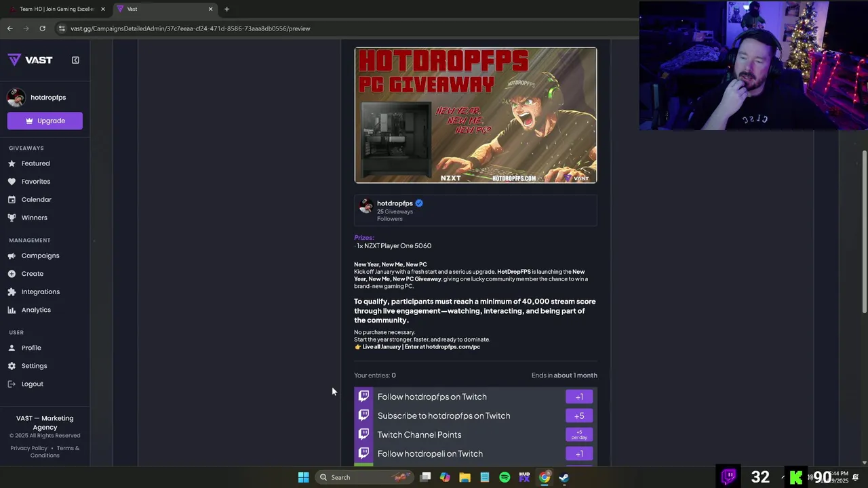Open the hotdropfps creator profile name
Viewport: 868px width, 488px height.
click(x=395, y=203)
